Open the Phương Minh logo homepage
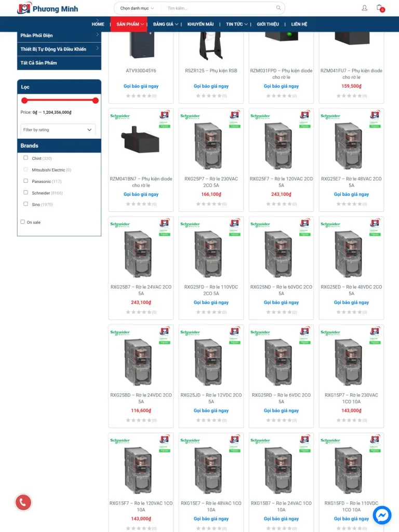Image resolution: width=399 pixels, height=532 pixels. [x=47, y=8]
